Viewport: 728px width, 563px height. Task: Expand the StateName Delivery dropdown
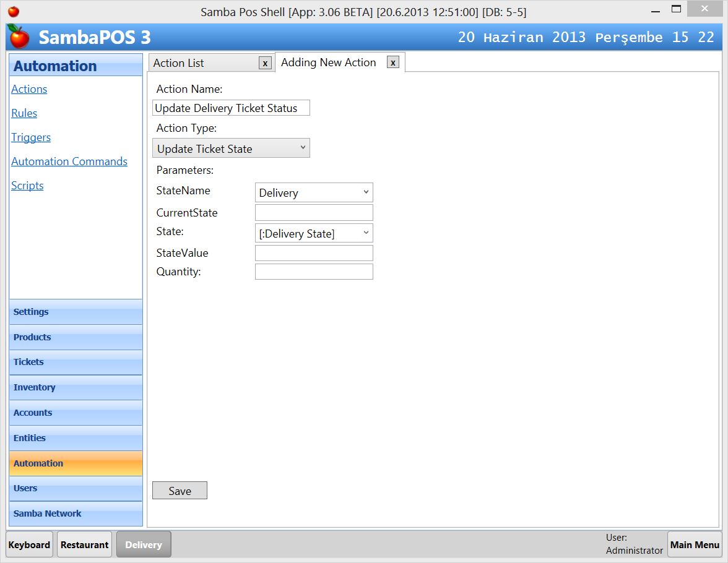click(314, 192)
